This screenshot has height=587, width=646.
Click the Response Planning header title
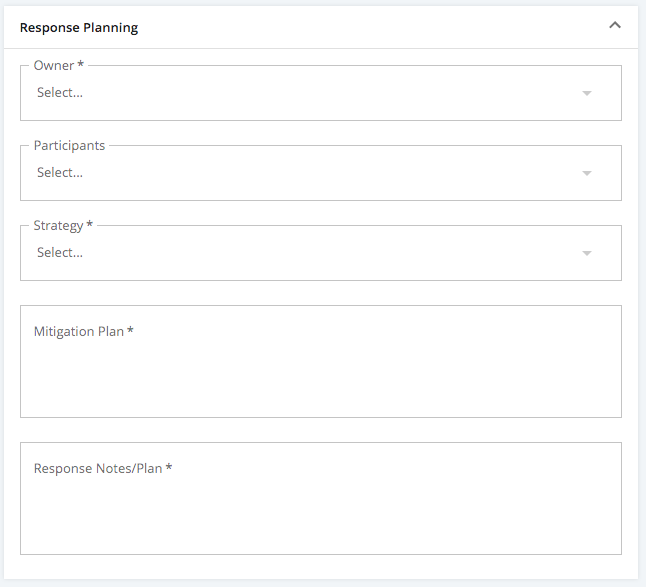pyautogui.click(x=79, y=28)
